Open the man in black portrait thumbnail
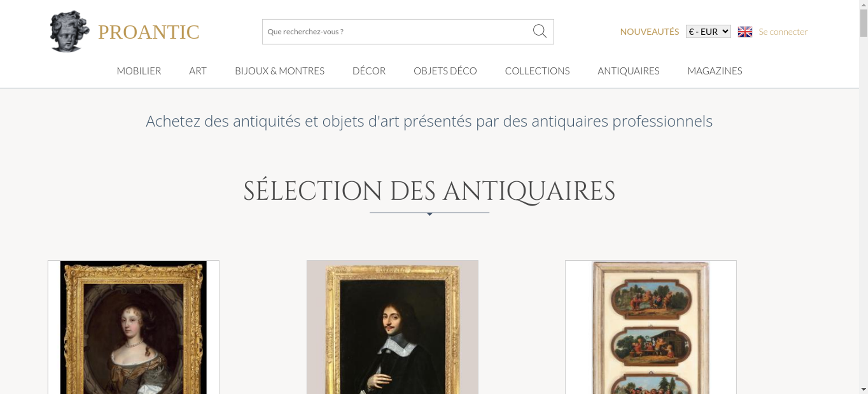The image size is (868, 394). click(392, 327)
